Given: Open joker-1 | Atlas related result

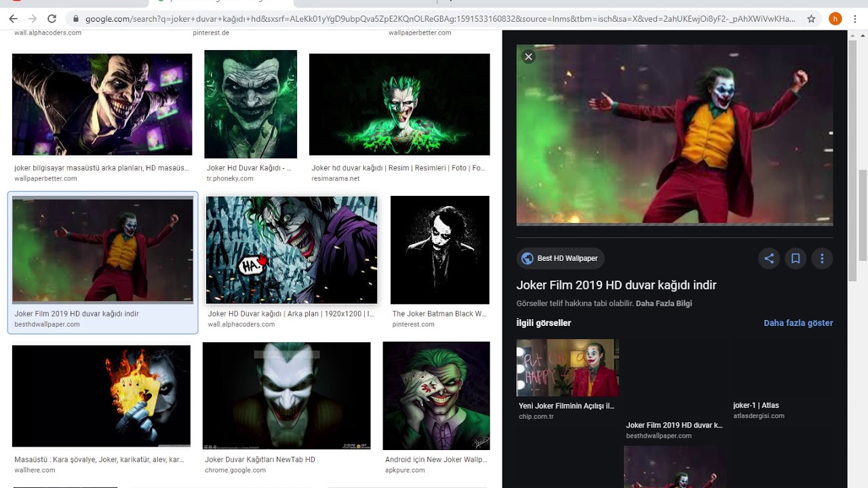Looking at the screenshot, I should point(756,405).
